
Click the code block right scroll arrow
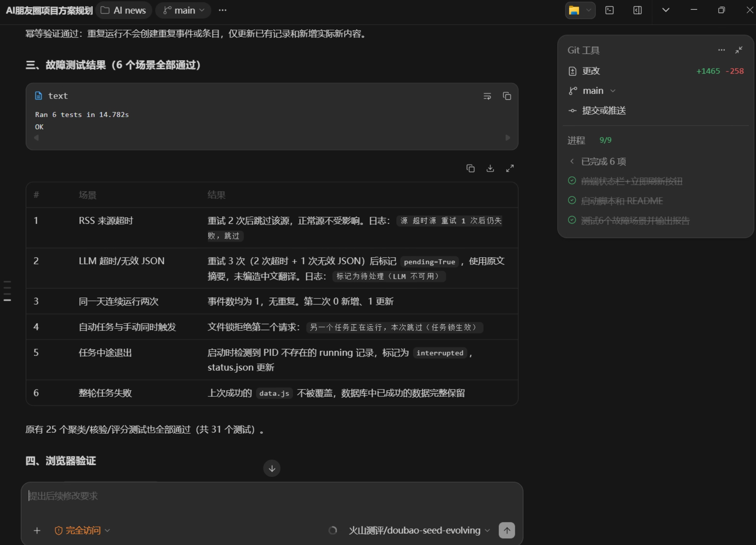[508, 138]
